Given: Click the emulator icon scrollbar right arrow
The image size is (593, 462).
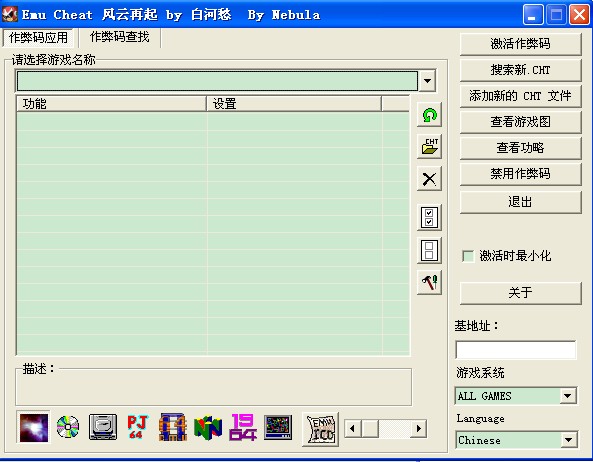Looking at the screenshot, I should pos(418,428).
